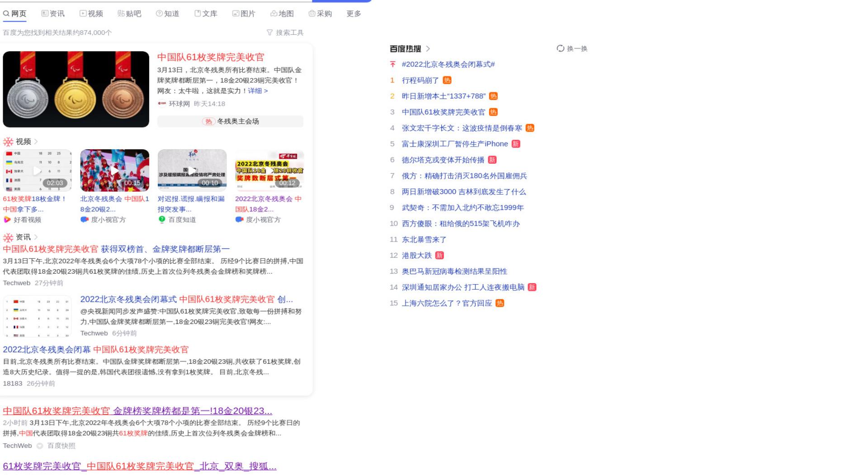The width and height of the screenshot is (868, 475).
Task: Open 搜索工具 search tools filter
Action: coord(290,33)
